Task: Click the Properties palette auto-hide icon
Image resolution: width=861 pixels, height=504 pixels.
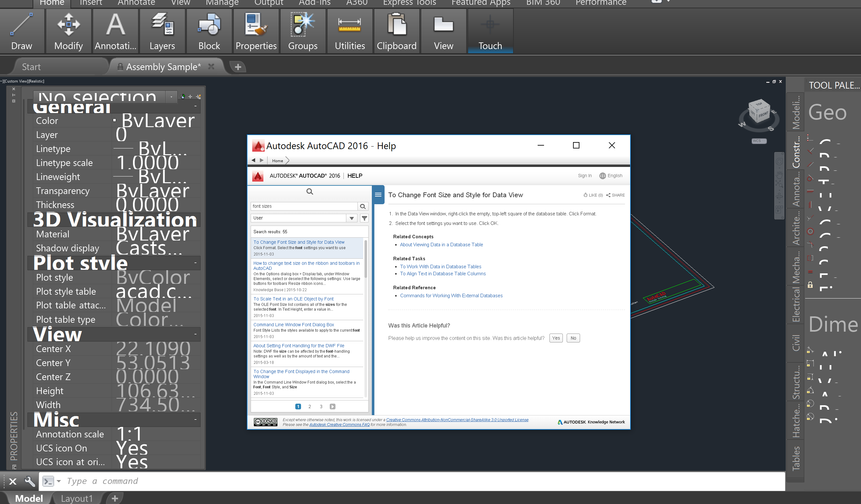Action: [14, 95]
